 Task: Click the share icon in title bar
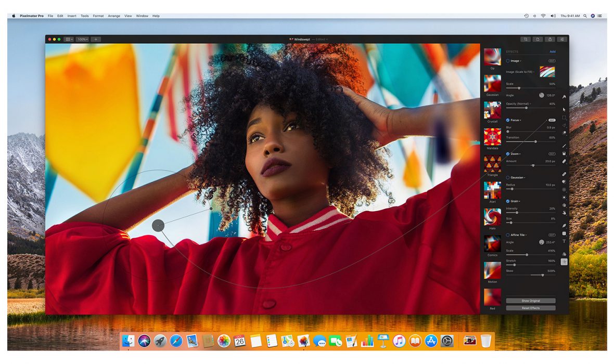pyautogui.click(x=550, y=39)
